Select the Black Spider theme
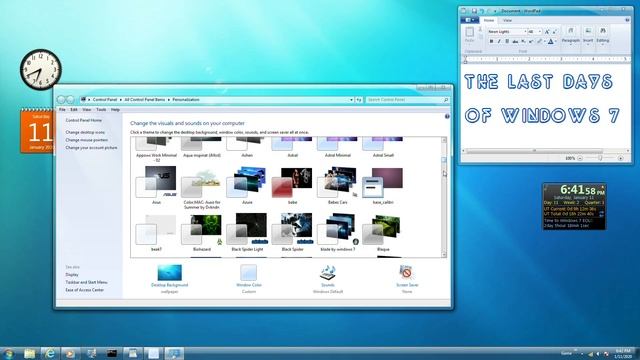Image resolution: width=640 pixels, height=360 pixels. 293,232
